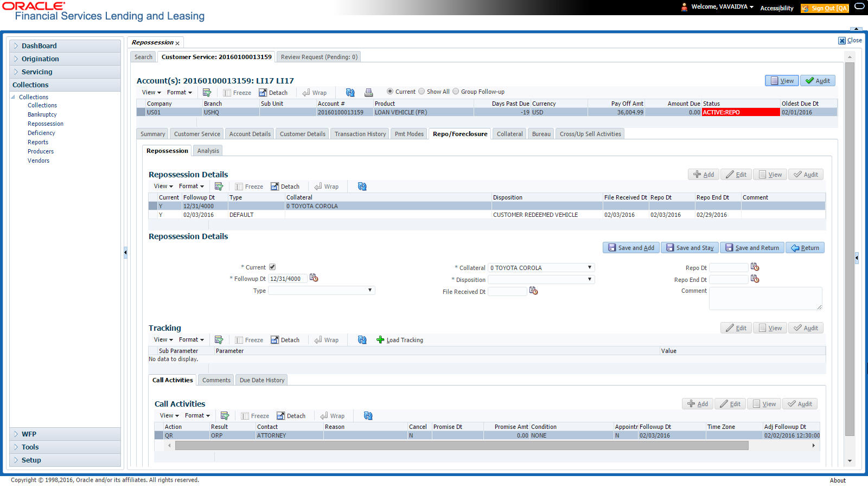Click the main vertical scrollbar

pos(850,249)
